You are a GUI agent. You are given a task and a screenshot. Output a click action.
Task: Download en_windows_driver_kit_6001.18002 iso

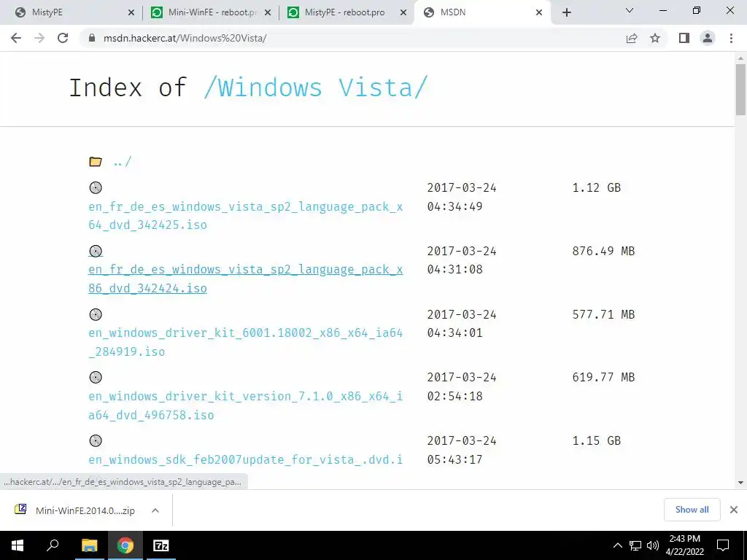tap(245, 342)
